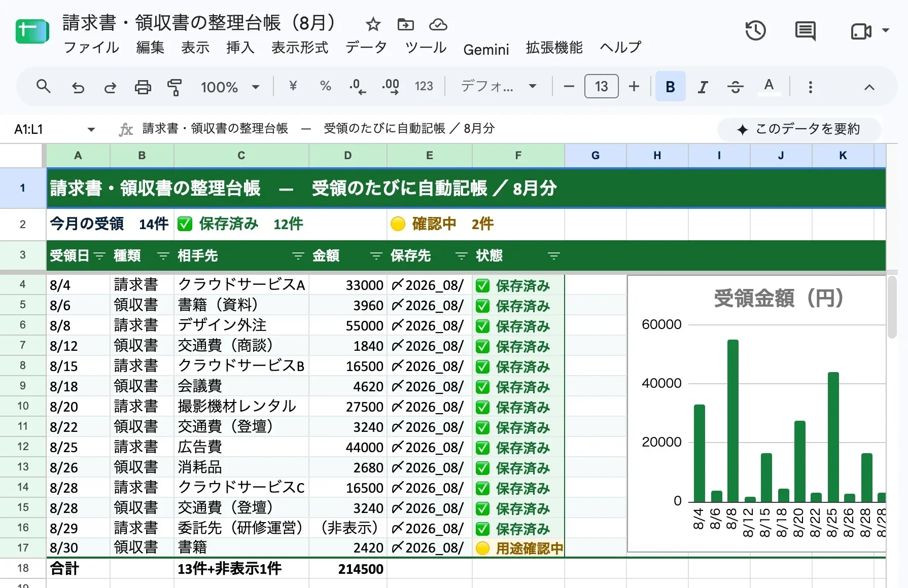Open the ファイル menu
The height and width of the screenshot is (588, 908).
[x=91, y=48]
